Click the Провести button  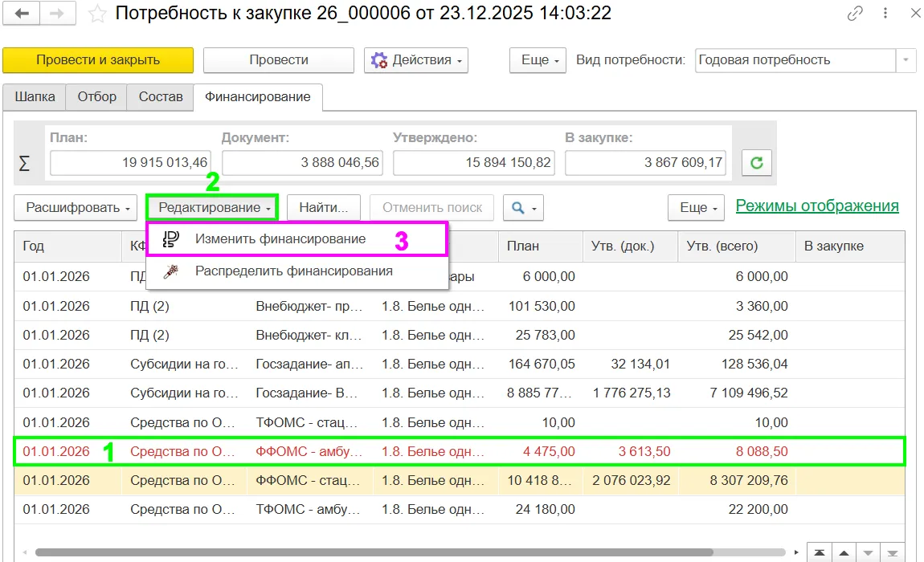click(279, 60)
